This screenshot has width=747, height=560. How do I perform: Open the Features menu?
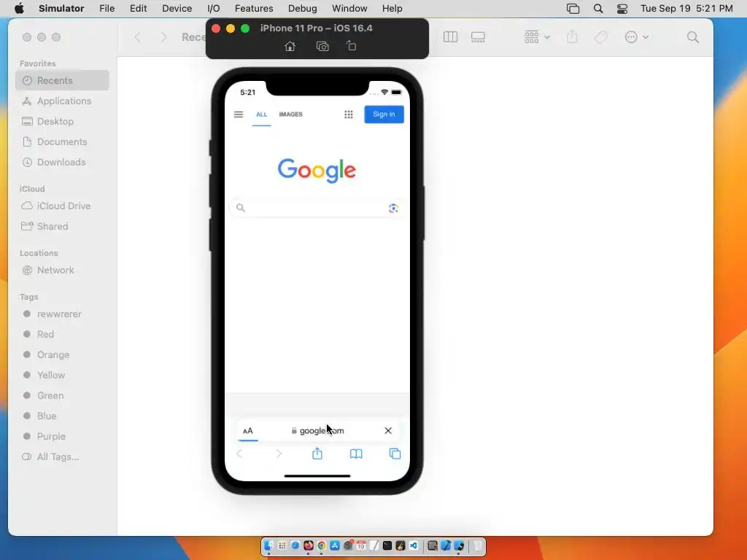click(254, 9)
